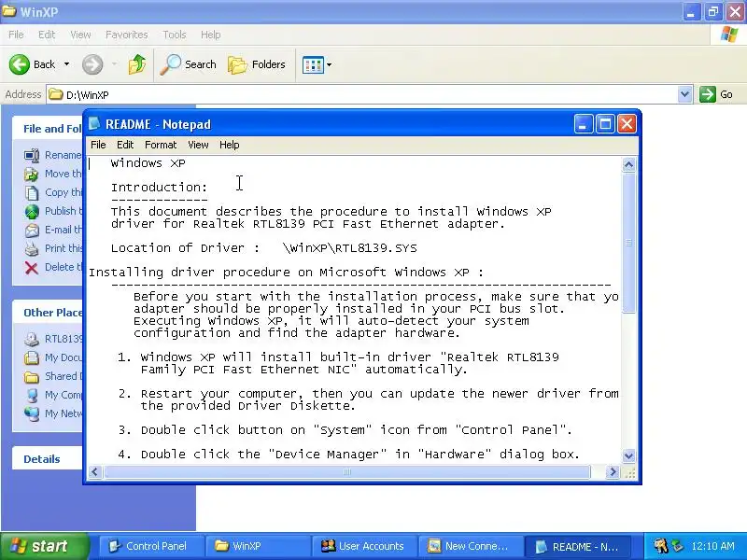Click the Notepad horizontal scrollbar thumb
This screenshot has width=747, height=560.
347,472
